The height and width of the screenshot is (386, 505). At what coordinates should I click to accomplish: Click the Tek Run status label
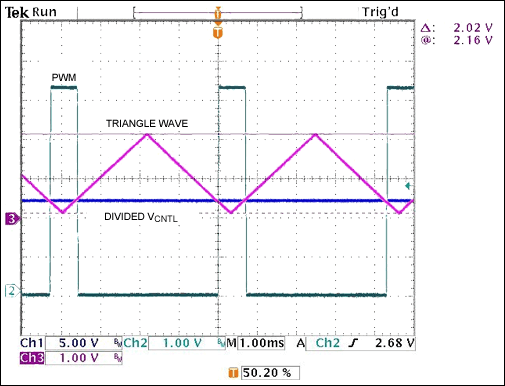[31, 12]
